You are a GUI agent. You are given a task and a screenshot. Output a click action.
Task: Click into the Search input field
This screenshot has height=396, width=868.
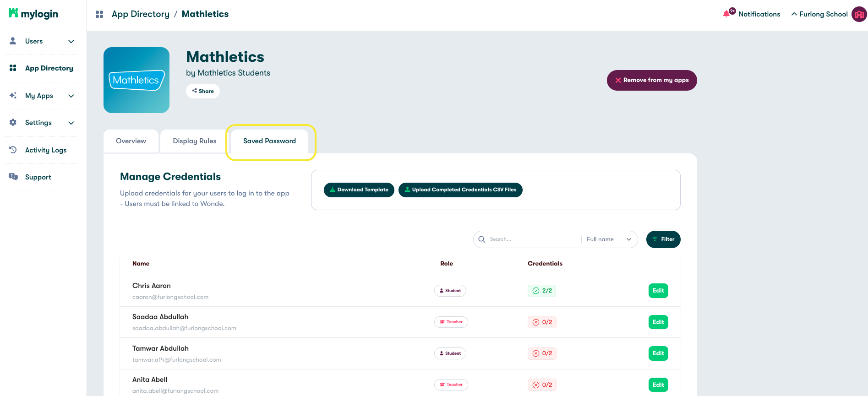(534, 239)
